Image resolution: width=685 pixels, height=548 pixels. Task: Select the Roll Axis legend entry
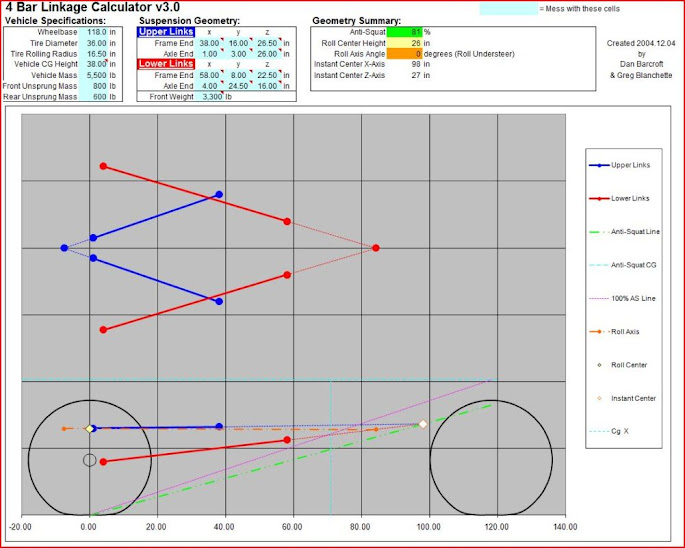[614, 332]
